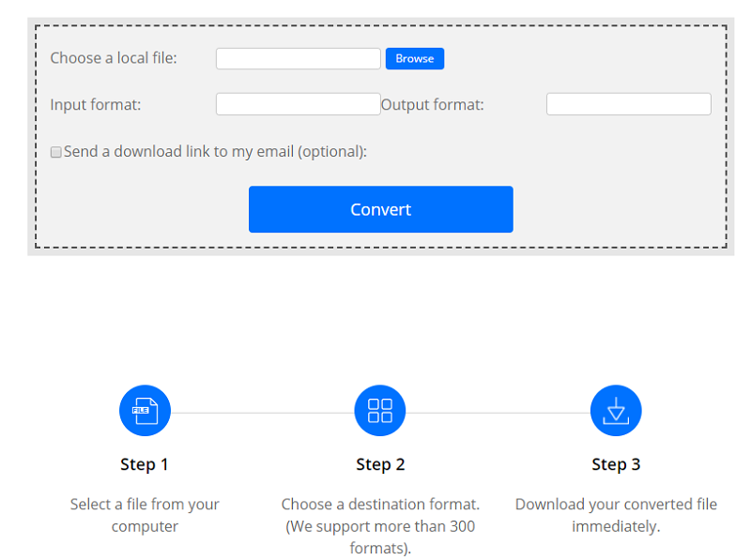Focus the local file path field

[x=298, y=58]
